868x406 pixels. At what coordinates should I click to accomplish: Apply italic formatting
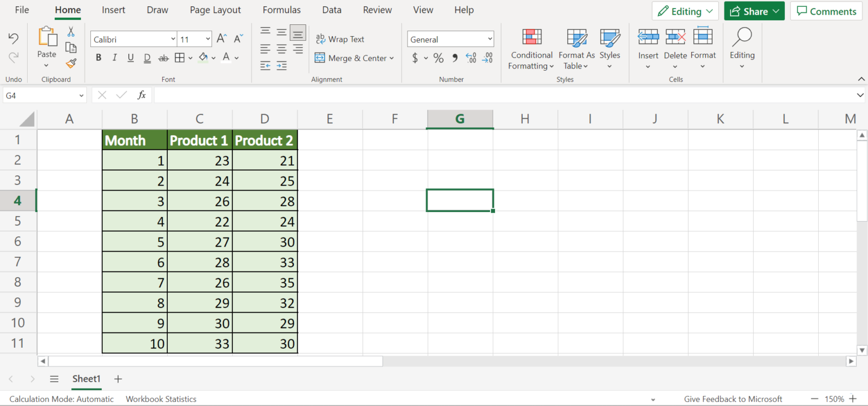(114, 57)
